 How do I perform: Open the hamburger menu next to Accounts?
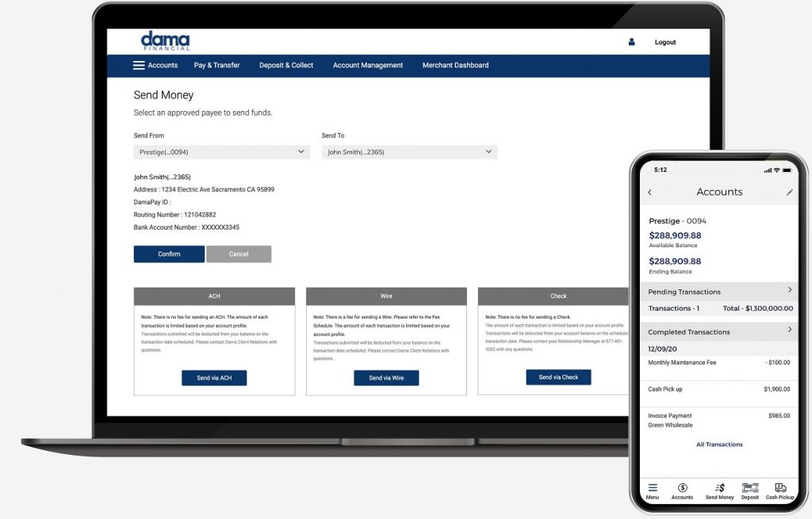tap(139, 66)
